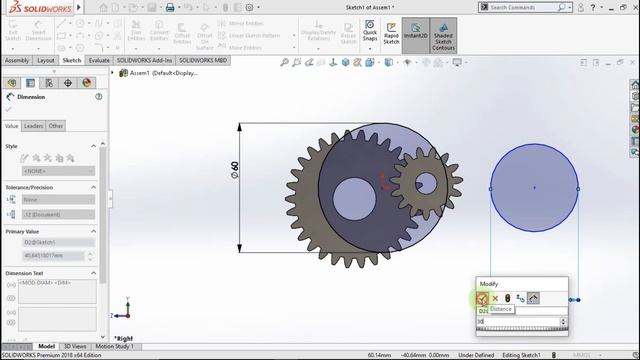
Task: Open the user login icon
Action: [580, 7]
